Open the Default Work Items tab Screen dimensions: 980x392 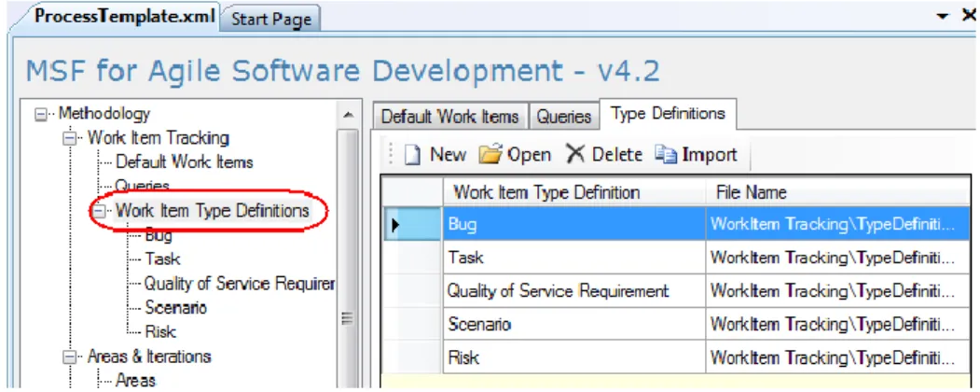click(450, 117)
